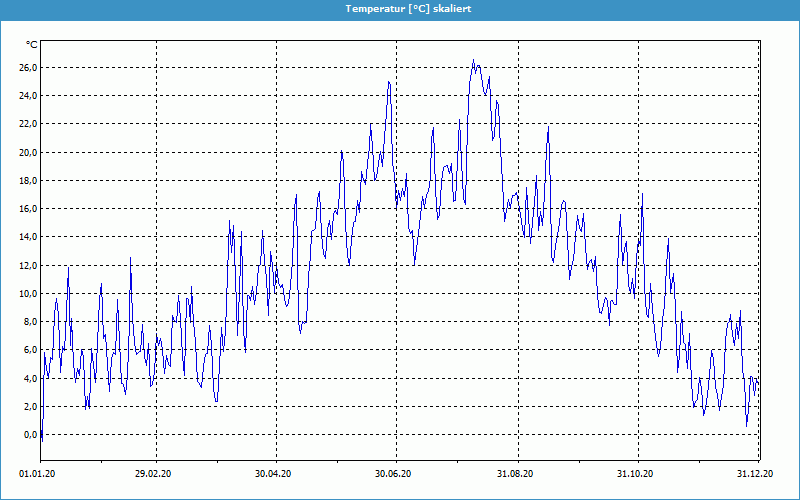The image size is (800, 500).
Task: Select the 6,0 y-axis value
Action: 30,350
